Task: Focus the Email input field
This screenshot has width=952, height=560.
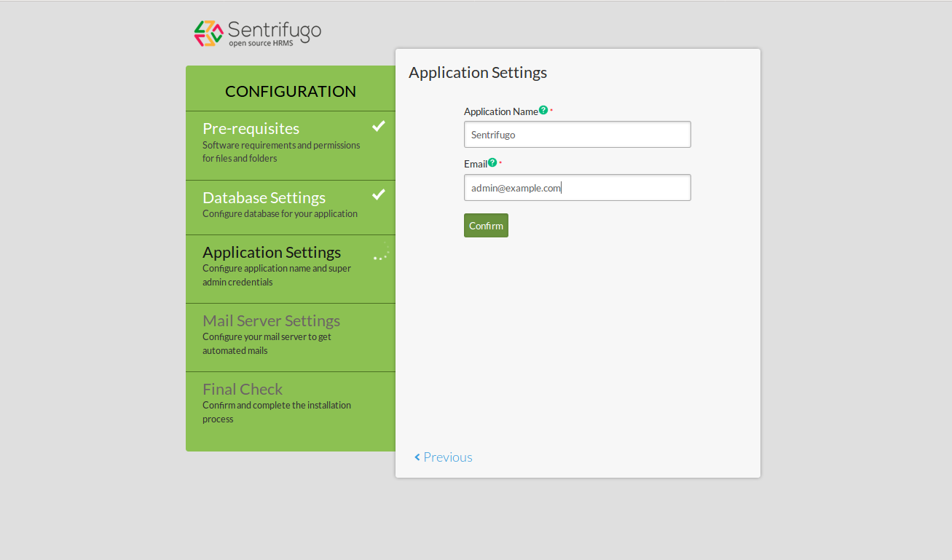Action: pos(578,187)
